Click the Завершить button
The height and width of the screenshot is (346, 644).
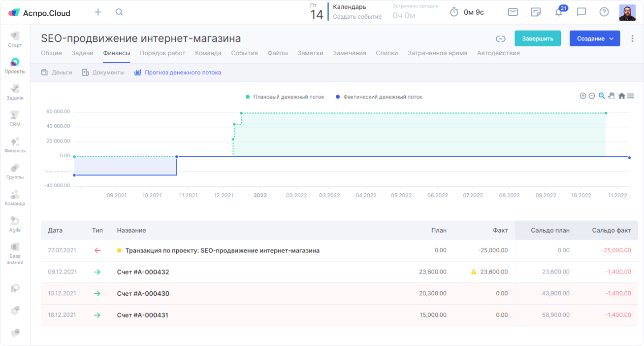[x=538, y=39]
